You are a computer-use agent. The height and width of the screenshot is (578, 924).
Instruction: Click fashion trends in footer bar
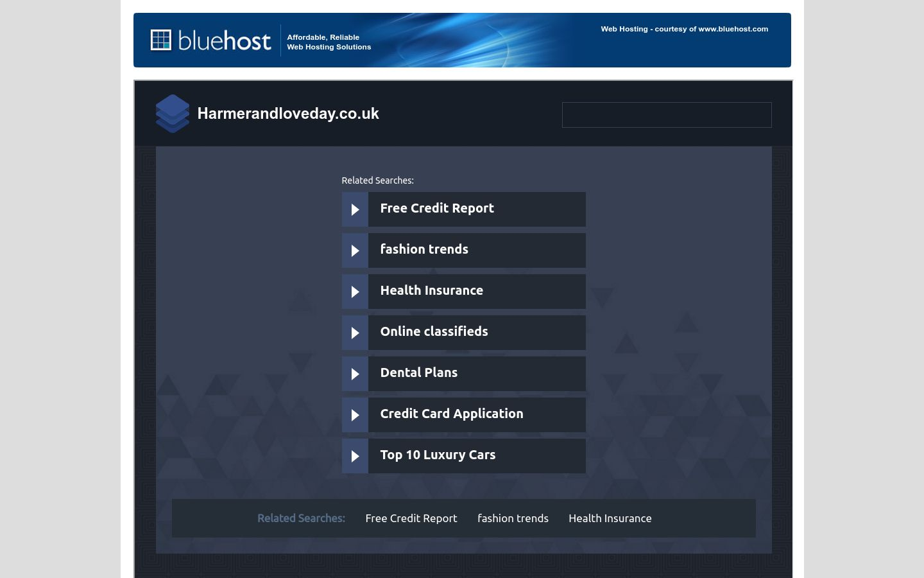point(513,518)
